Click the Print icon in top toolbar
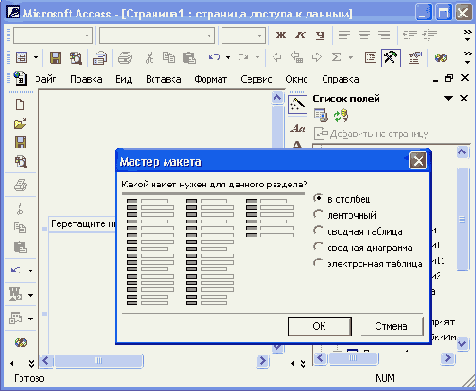 125,58
